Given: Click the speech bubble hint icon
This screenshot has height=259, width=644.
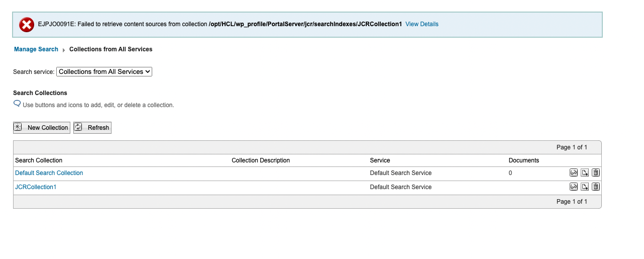Looking at the screenshot, I should click(x=17, y=104).
